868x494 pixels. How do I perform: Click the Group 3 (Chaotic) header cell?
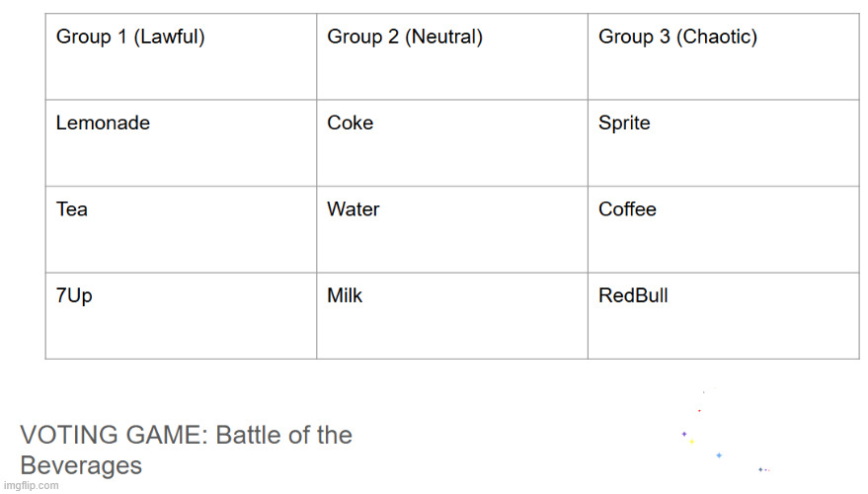coord(724,57)
